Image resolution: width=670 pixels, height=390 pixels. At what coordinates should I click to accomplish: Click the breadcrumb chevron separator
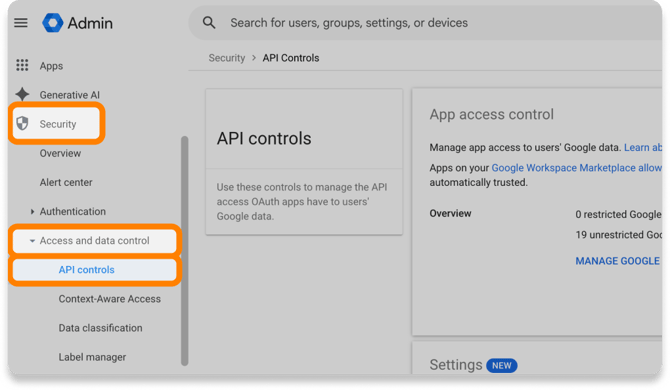pos(254,58)
